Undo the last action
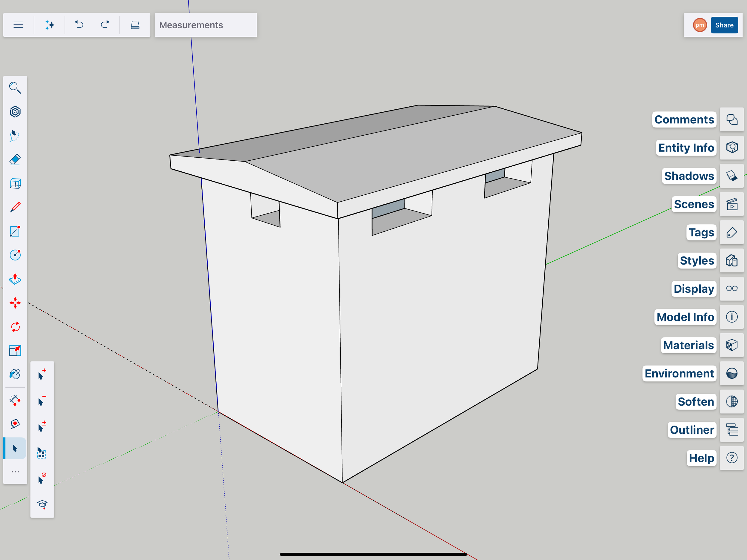The image size is (747, 560). coord(79,25)
